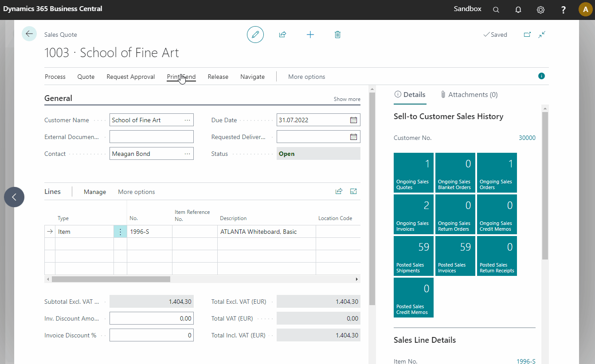Open Customer Name lookup ellipsis
595x364 pixels.
(188, 120)
